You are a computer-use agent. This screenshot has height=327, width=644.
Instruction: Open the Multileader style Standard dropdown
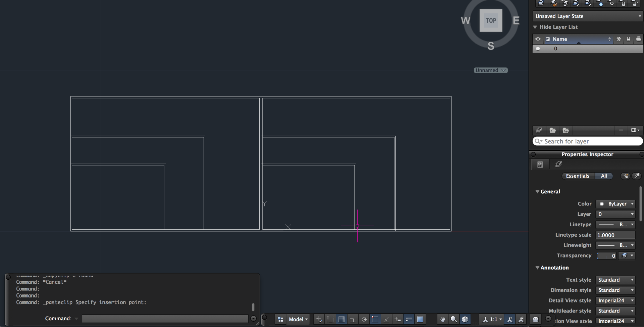coord(615,311)
